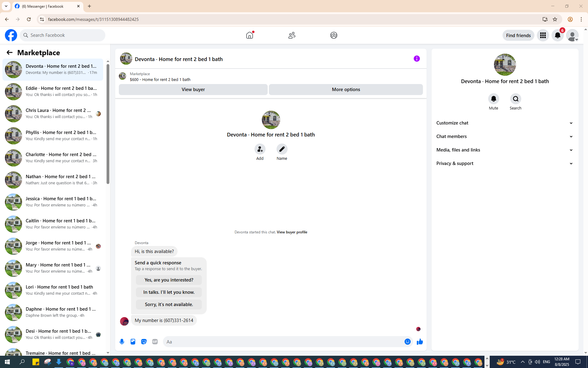588x368 pixels.
Task: Edit the chat name with the pencil icon
Action: tap(282, 149)
